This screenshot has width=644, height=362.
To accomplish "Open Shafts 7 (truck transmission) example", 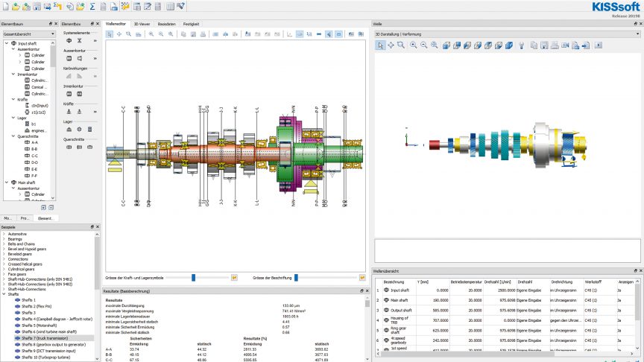I will tap(45, 338).
